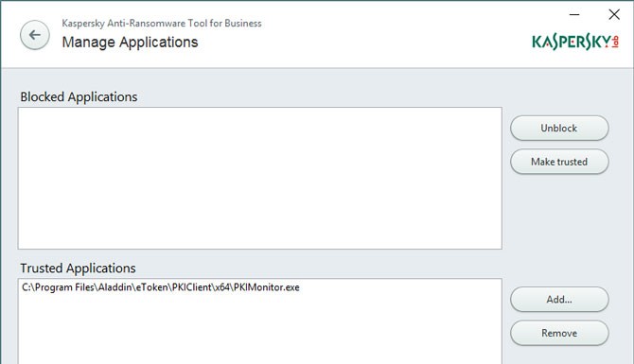Minimize the Anti-Ransomware Tool window
This screenshot has width=634, height=364.
click(574, 14)
